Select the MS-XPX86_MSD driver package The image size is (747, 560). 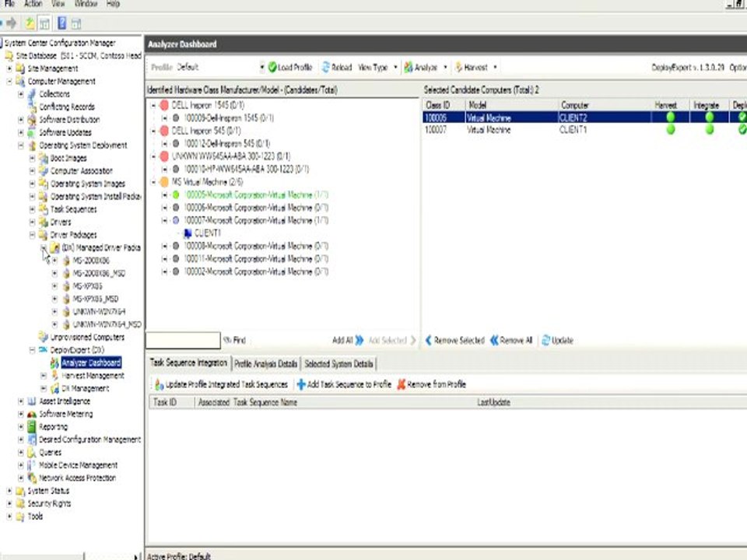(x=95, y=299)
